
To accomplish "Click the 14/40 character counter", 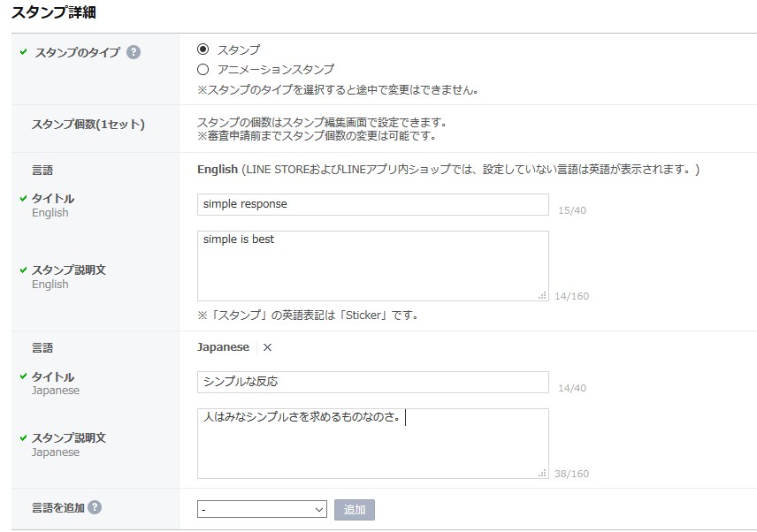I will (x=572, y=388).
